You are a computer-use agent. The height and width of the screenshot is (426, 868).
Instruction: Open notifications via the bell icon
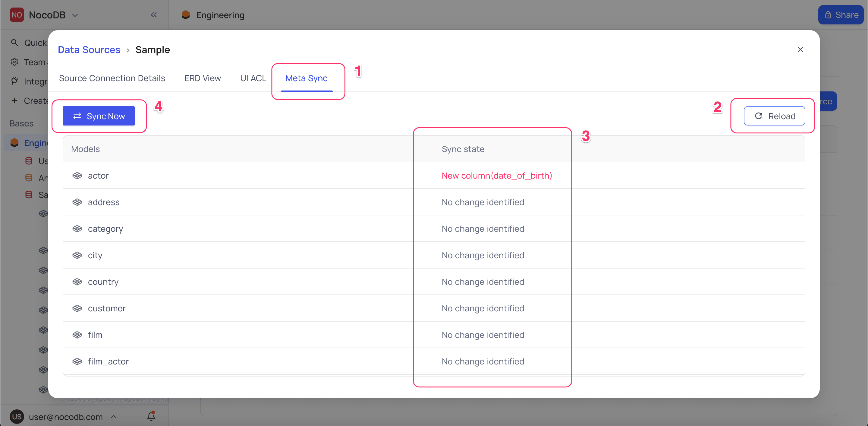tap(151, 417)
